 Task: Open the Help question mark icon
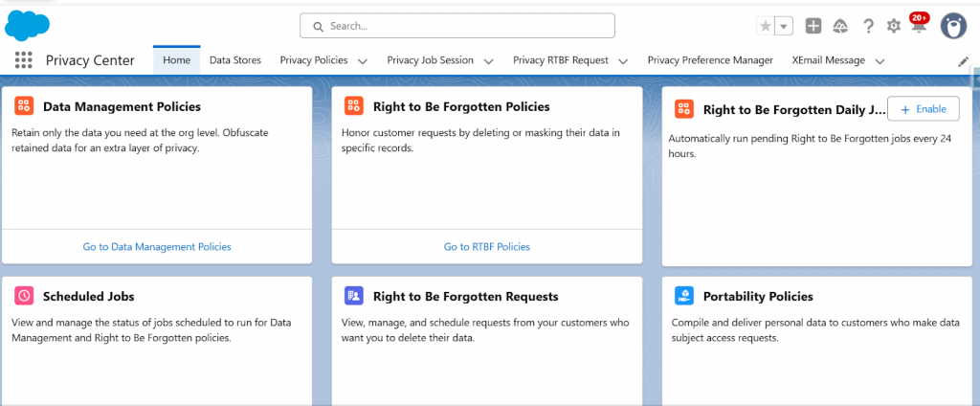(x=868, y=27)
